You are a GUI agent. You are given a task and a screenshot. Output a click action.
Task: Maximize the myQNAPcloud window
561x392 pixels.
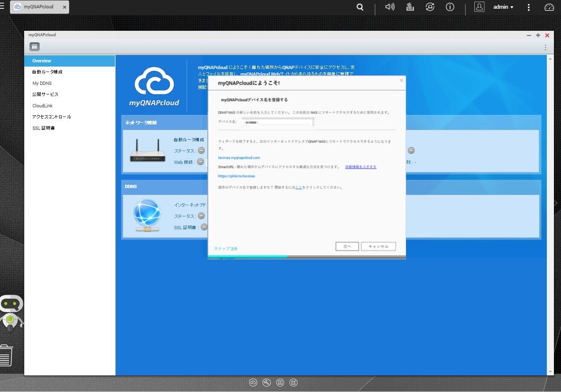538,35
